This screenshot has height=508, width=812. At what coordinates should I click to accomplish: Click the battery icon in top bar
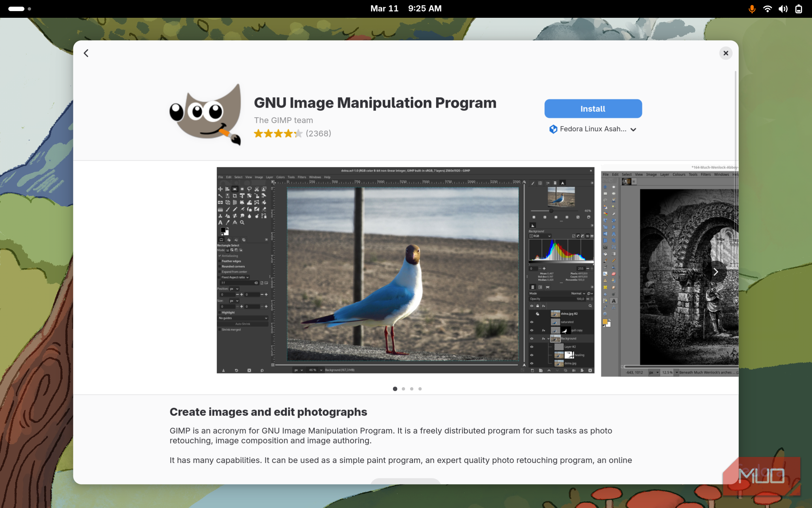point(799,9)
